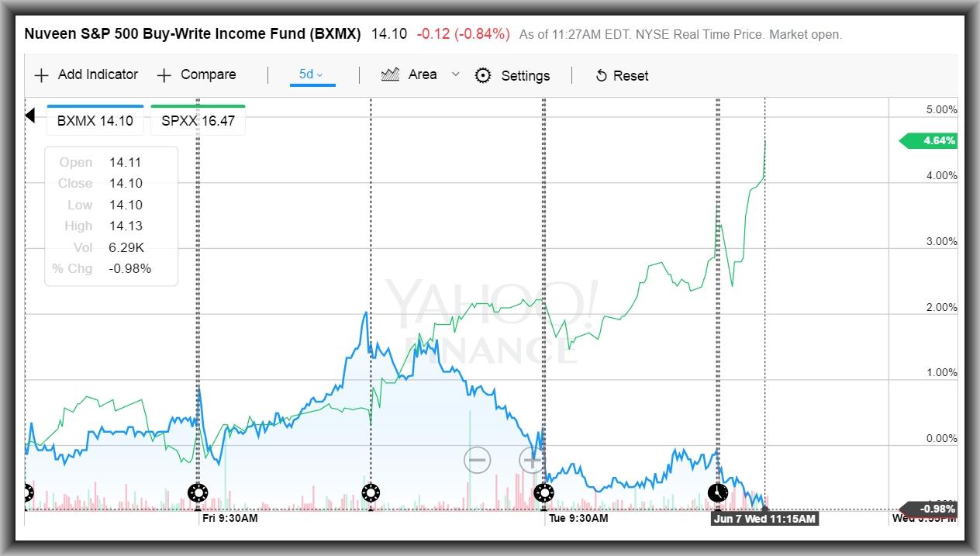This screenshot has height=556, width=980.
Task: Open the 5d time range dropdown
Action: pyautogui.click(x=312, y=74)
